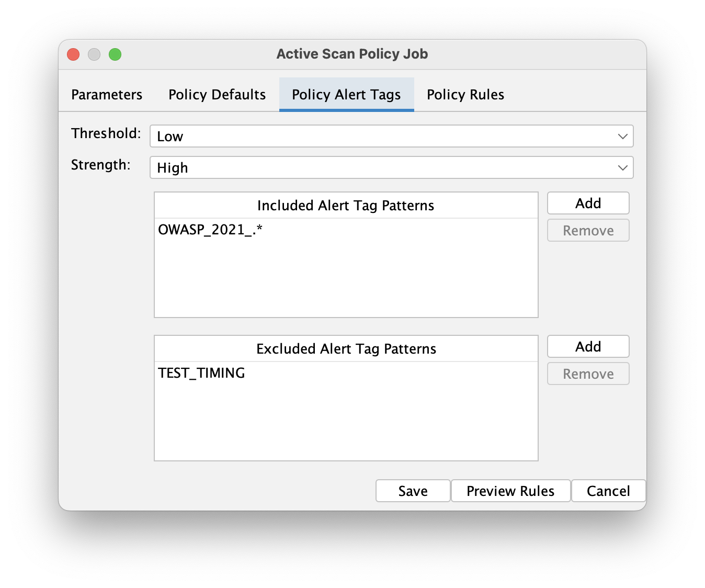Image resolution: width=705 pixels, height=588 pixels.
Task: Expand the Threshold chevron to change Low
Action: coord(622,136)
